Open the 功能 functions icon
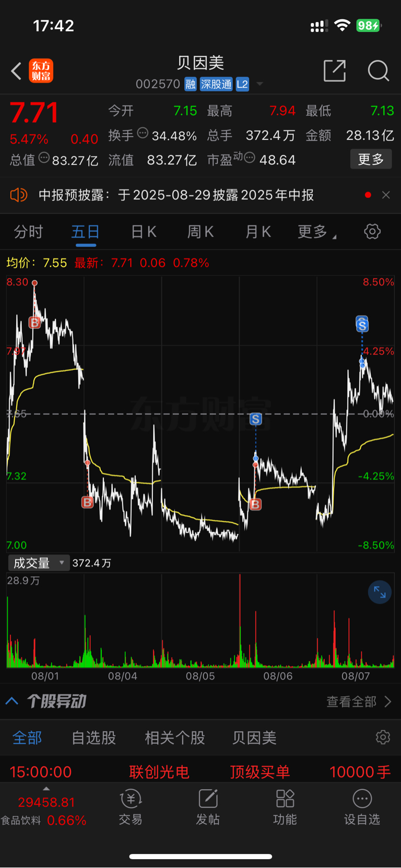The image size is (401, 868). click(x=285, y=807)
